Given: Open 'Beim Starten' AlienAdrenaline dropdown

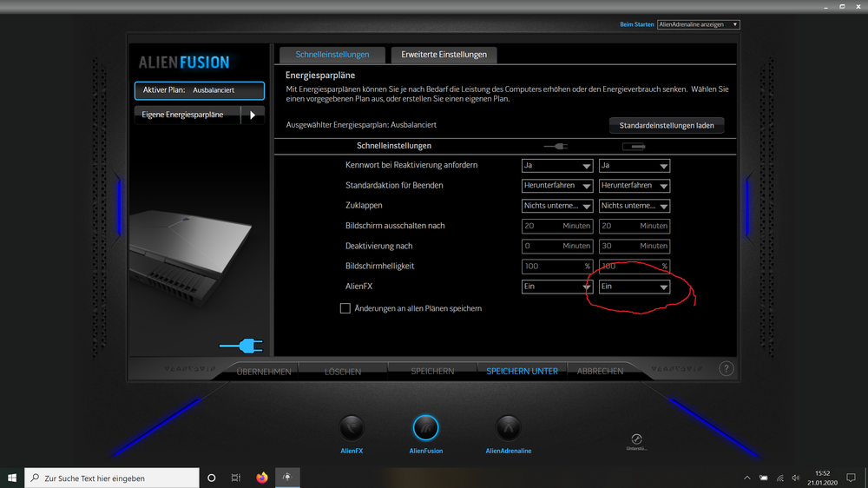Looking at the screenshot, I should tap(698, 25).
